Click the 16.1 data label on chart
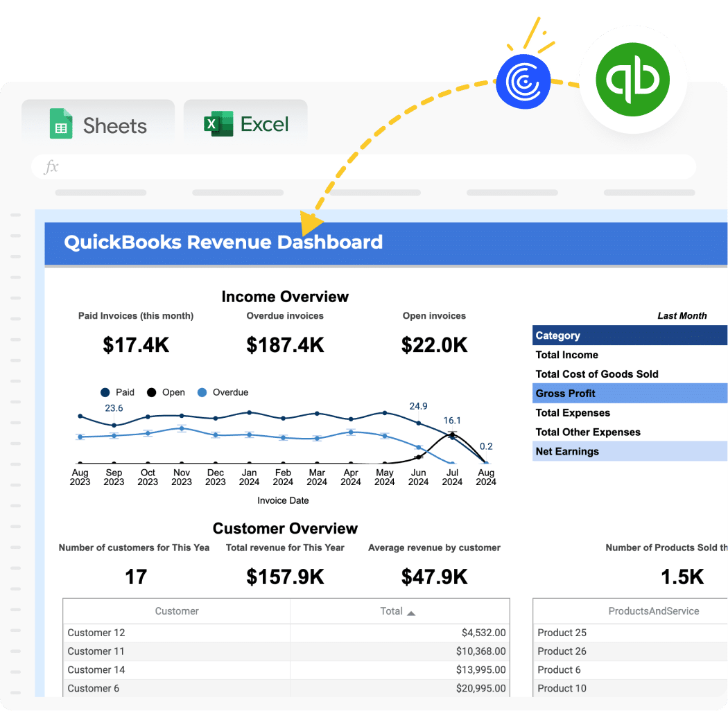The image size is (728, 711). [452, 421]
